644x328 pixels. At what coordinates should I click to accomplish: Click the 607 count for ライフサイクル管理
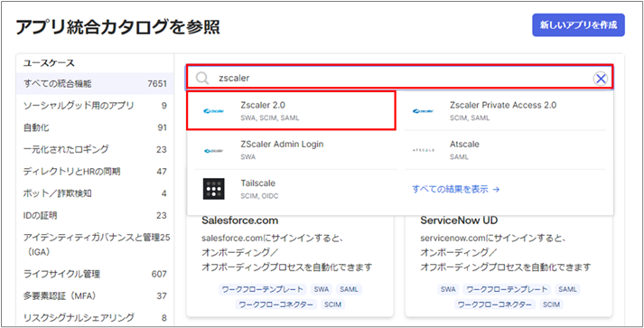(x=159, y=274)
